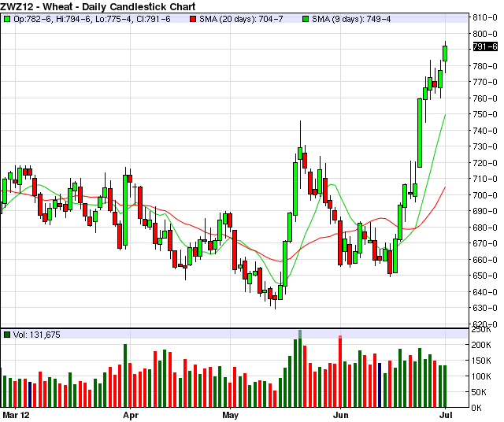Click the Vol: 131,675 readout

tap(37, 335)
